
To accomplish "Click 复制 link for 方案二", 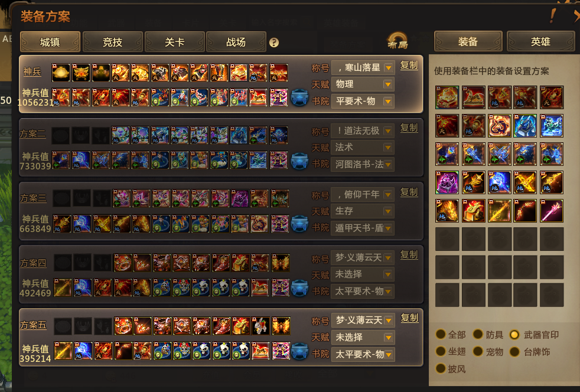I will click(409, 128).
